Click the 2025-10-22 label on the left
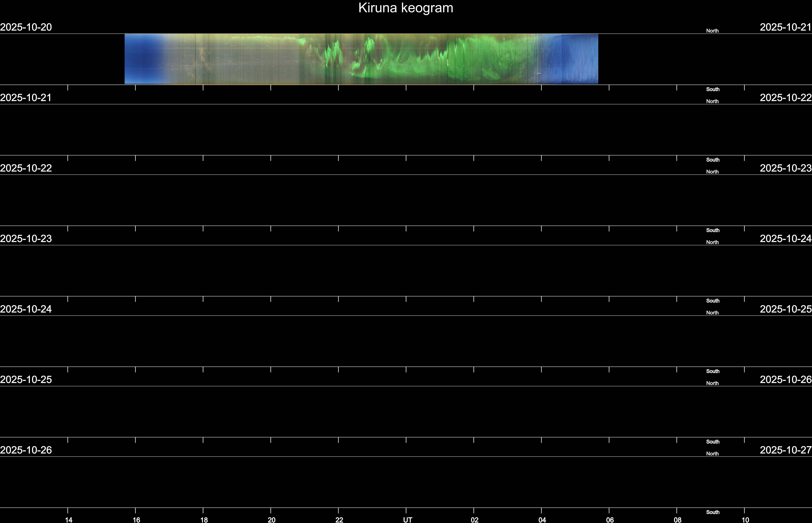 pos(26,168)
